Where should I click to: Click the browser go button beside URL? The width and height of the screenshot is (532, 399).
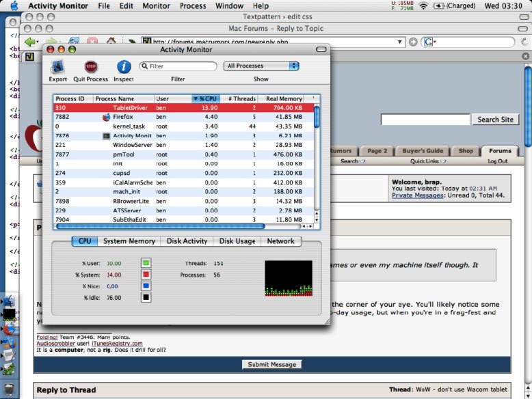[413, 42]
